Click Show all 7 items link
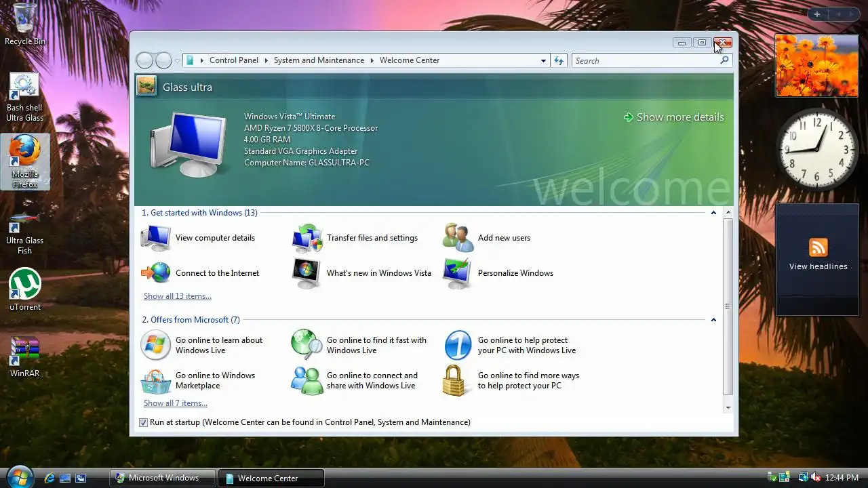The image size is (868, 488). 175,403
